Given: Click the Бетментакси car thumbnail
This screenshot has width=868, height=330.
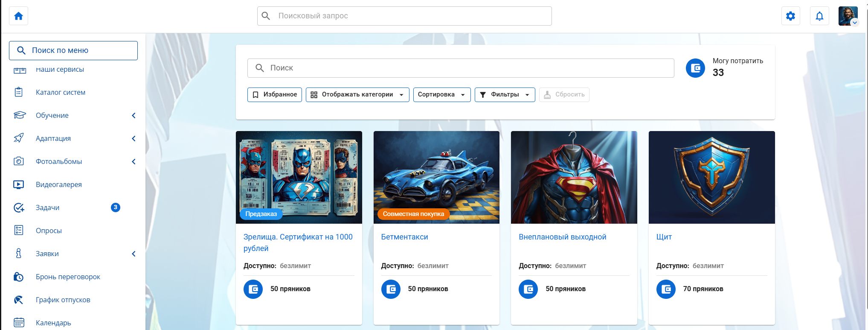Looking at the screenshot, I should coord(436,177).
